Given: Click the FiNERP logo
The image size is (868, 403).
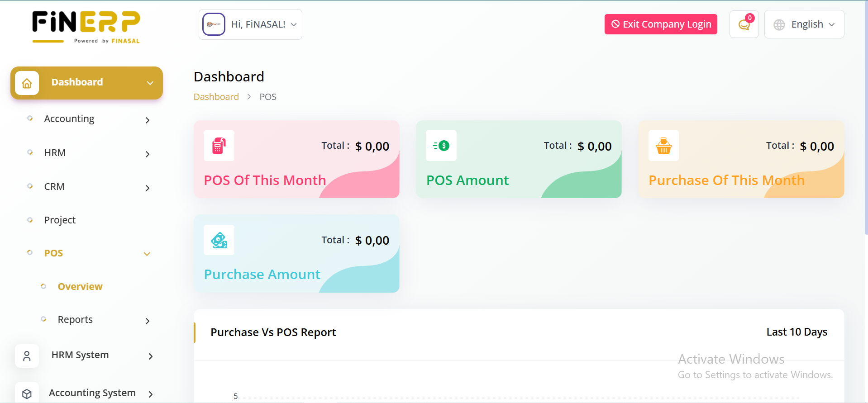Looking at the screenshot, I should pos(86,27).
